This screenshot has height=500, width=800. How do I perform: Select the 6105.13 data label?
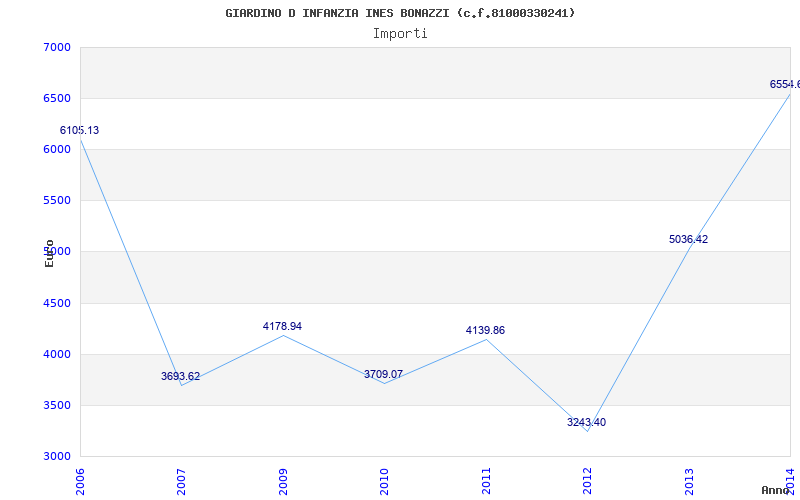80,130
